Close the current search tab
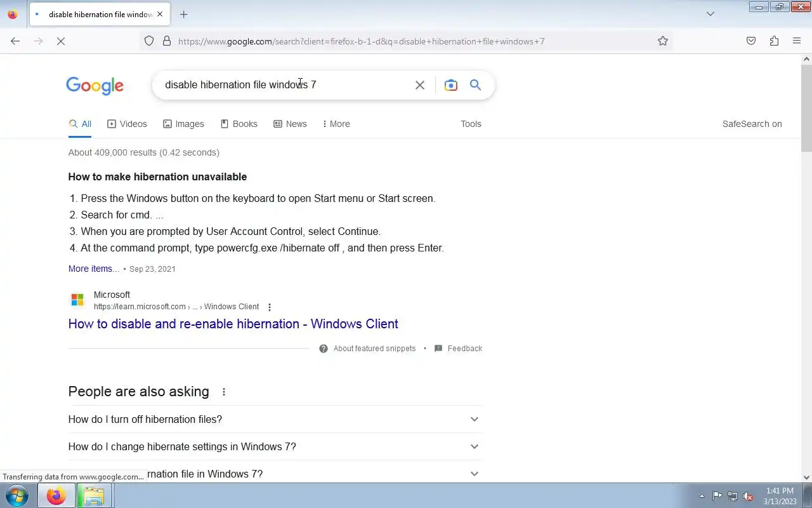The height and width of the screenshot is (508, 812). click(x=160, y=14)
